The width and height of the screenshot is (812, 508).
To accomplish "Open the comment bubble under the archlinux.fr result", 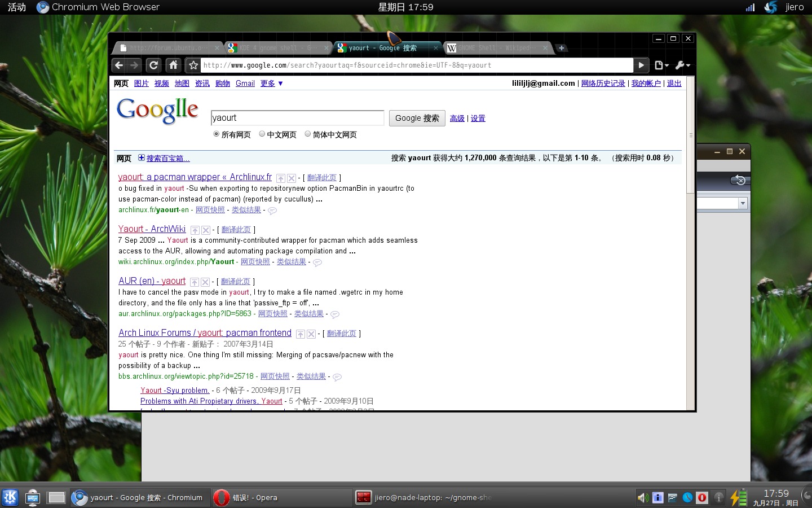I will [272, 211].
